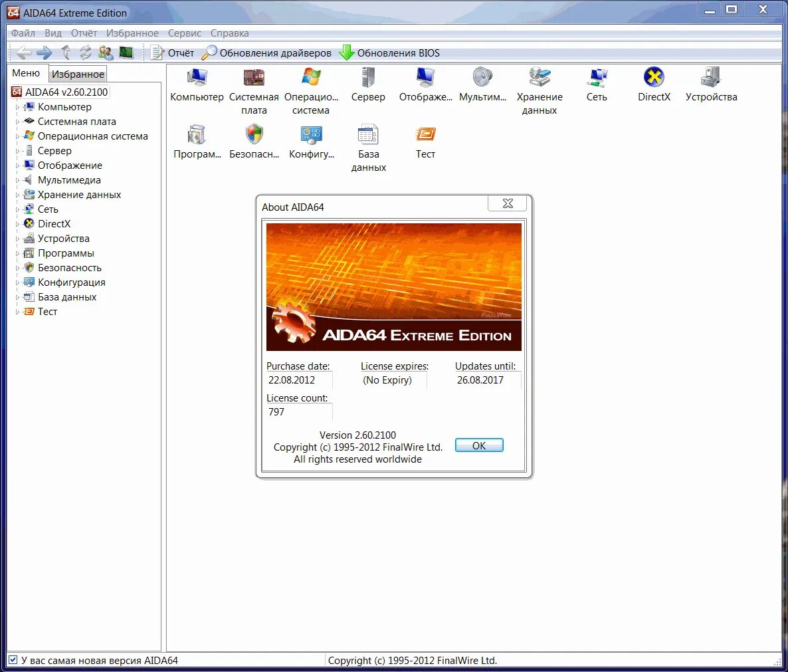Switch to the Избранное sidebar tab
The width and height of the screenshot is (788, 672).
click(78, 74)
